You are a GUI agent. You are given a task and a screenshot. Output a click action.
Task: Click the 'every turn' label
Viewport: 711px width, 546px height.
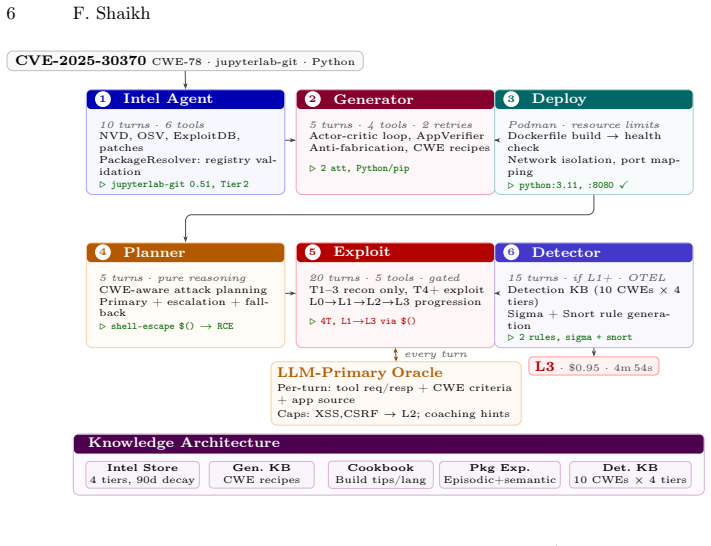(436, 354)
